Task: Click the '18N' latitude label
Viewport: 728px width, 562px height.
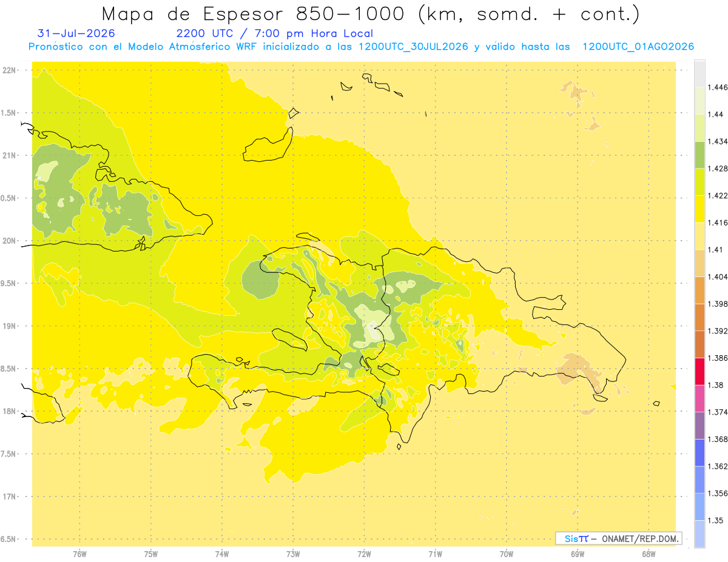Action: click(x=10, y=411)
